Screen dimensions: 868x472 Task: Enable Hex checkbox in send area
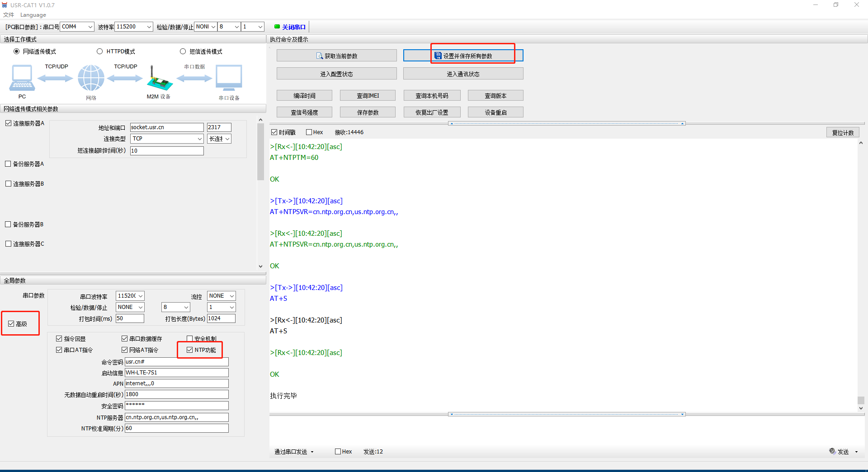[338, 452]
